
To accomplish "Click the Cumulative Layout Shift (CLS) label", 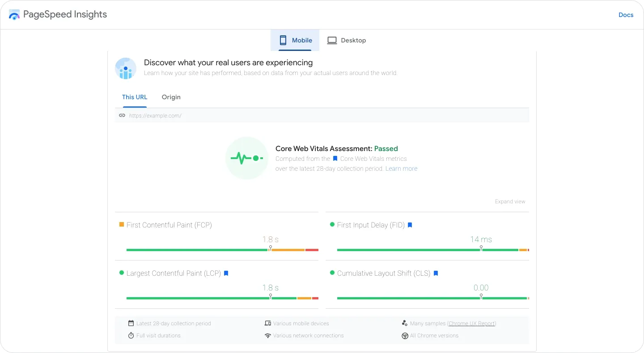I will pyautogui.click(x=384, y=273).
